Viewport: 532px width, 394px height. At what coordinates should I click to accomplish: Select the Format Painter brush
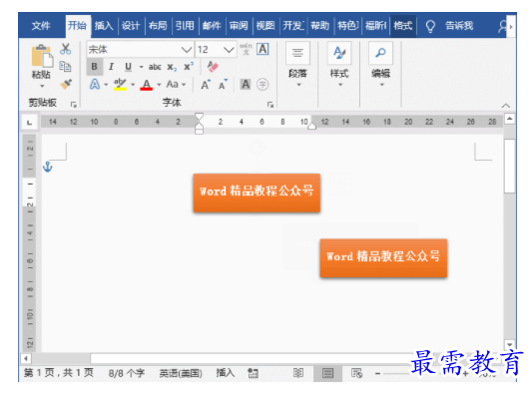[x=66, y=84]
